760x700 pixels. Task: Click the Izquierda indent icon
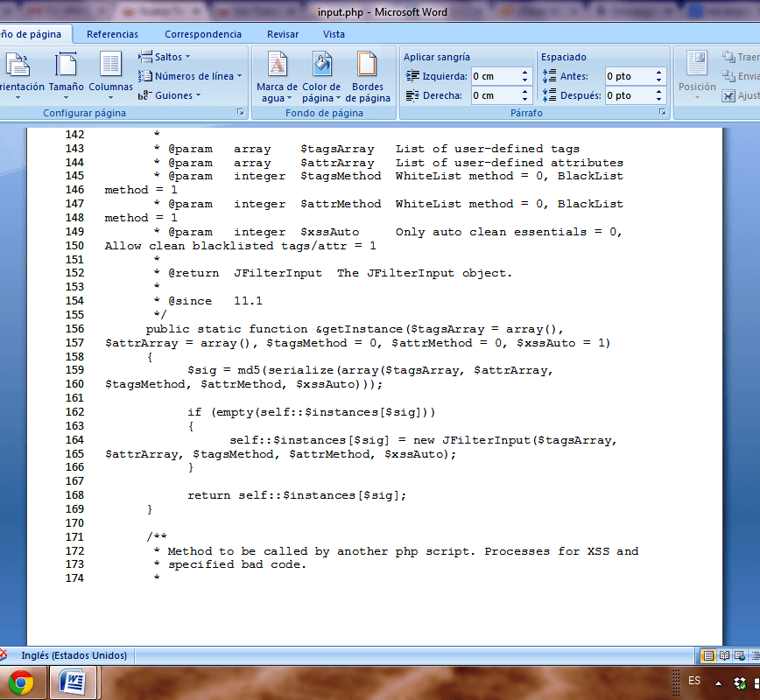(x=412, y=76)
